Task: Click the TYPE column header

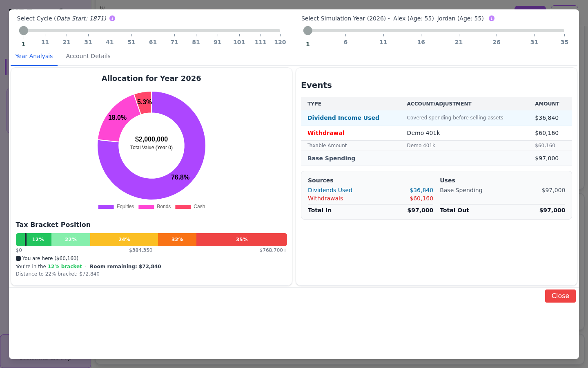Action: [x=314, y=104]
